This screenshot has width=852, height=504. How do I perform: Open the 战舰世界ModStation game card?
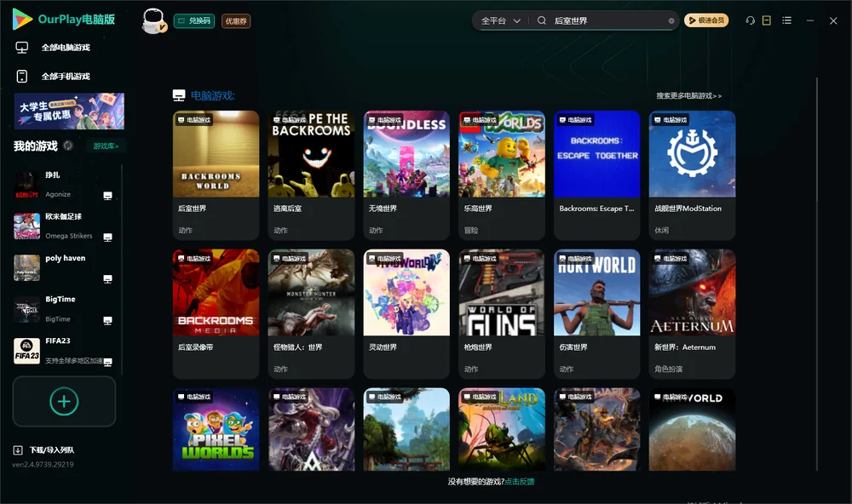pos(692,175)
